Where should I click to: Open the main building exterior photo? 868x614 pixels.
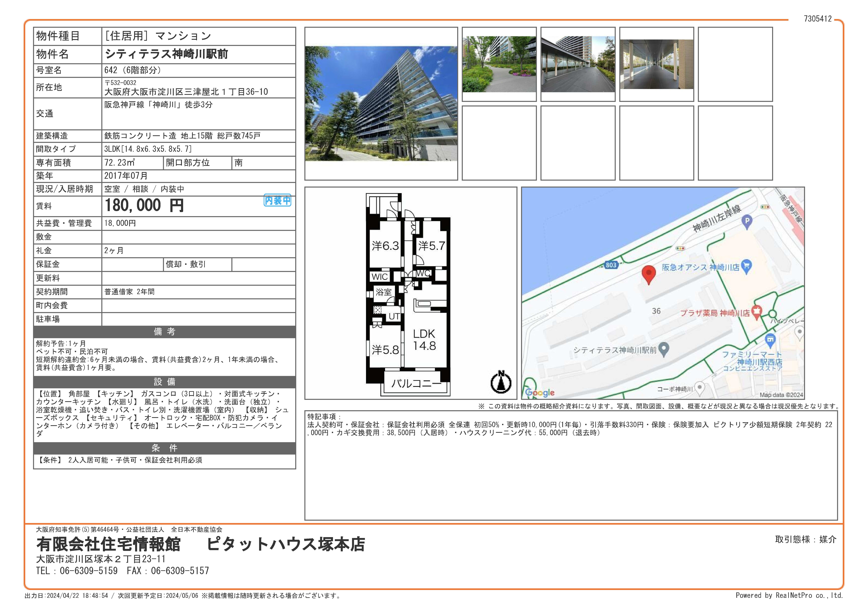pos(381,104)
